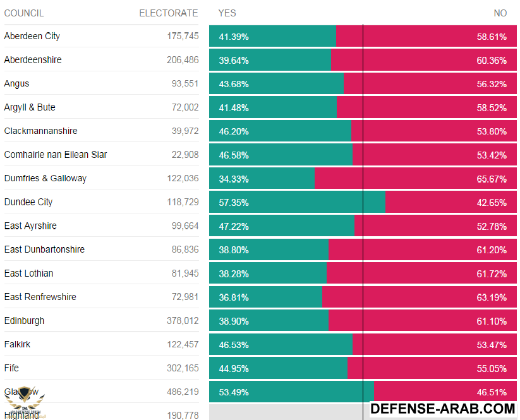The image size is (520, 420).
Task: Select the Aberdeen City council row name
Action: (x=32, y=37)
